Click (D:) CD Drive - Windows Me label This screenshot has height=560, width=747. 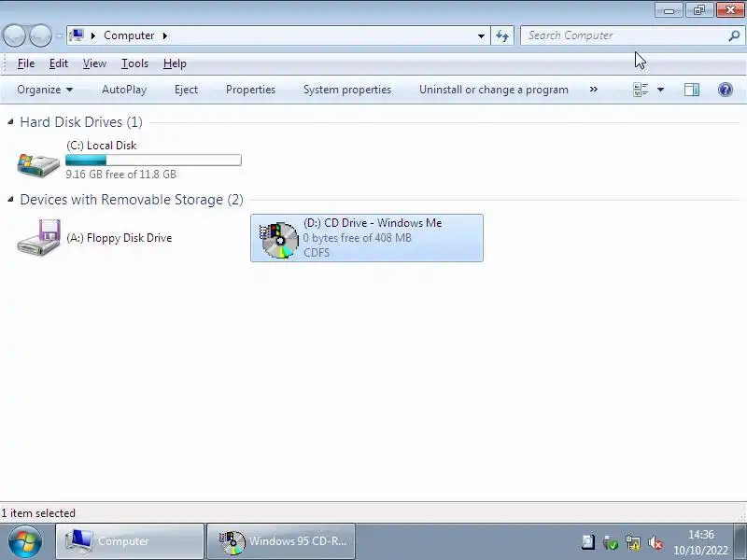click(x=373, y=223)
